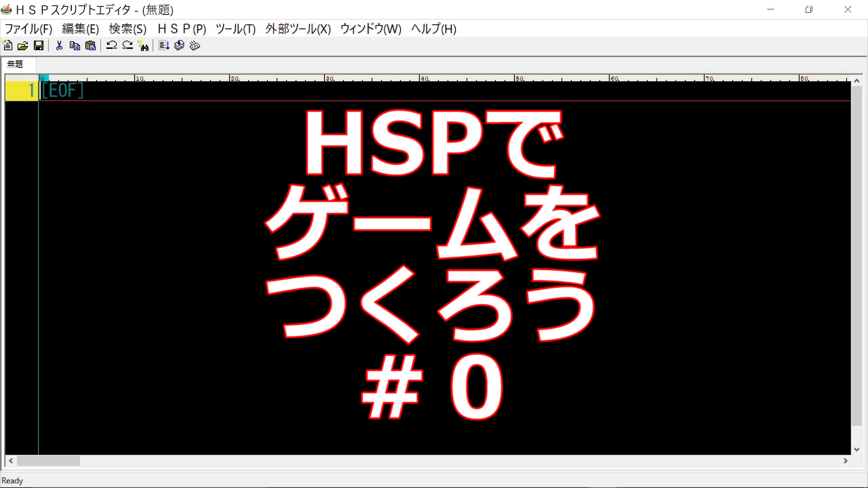
Task: Select the Cut scissors icon
Action: 59,45
